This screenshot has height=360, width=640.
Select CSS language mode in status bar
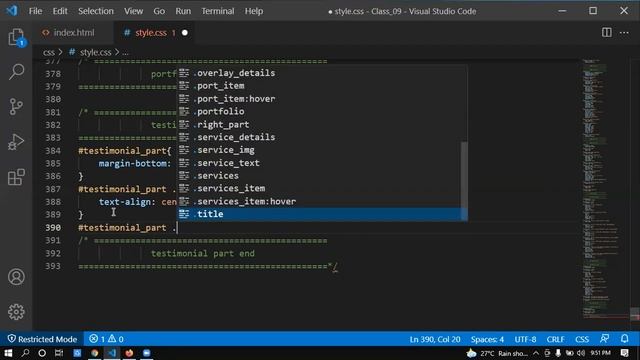(x=582, y=339)
